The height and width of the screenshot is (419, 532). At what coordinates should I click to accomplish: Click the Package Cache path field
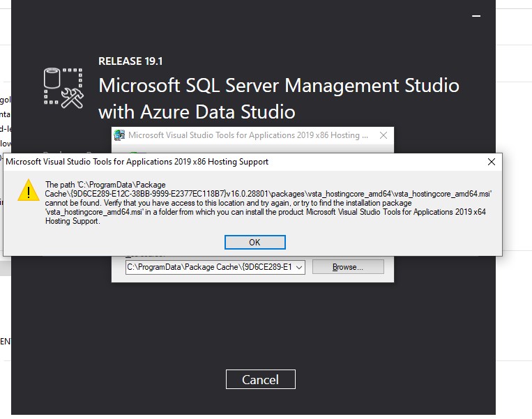pos(215,267)
